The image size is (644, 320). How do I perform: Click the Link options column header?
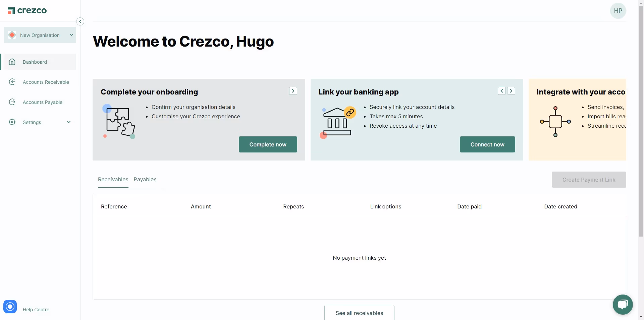pyautogui.click(x=386, y=206)
